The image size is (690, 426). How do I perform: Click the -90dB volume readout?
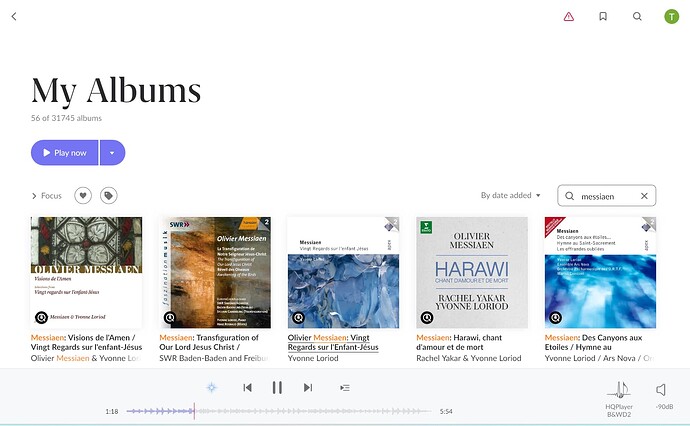(x=664, y=407)
